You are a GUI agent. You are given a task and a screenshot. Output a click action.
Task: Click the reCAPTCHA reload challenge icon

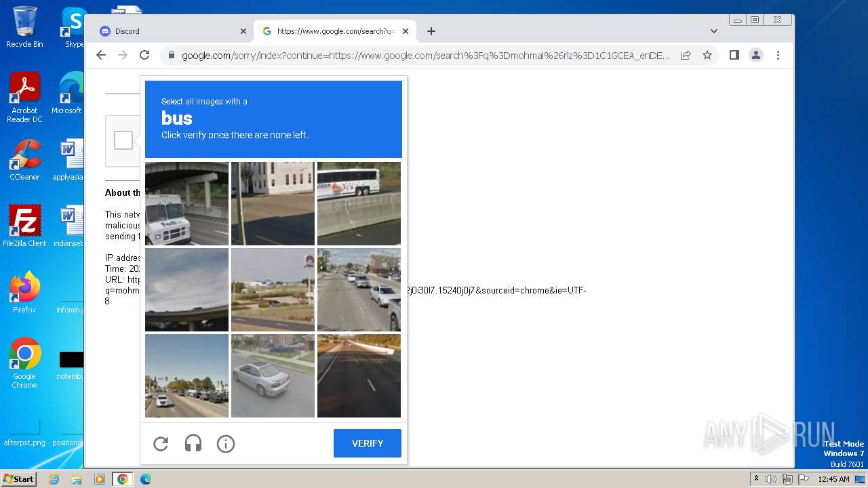161,444
